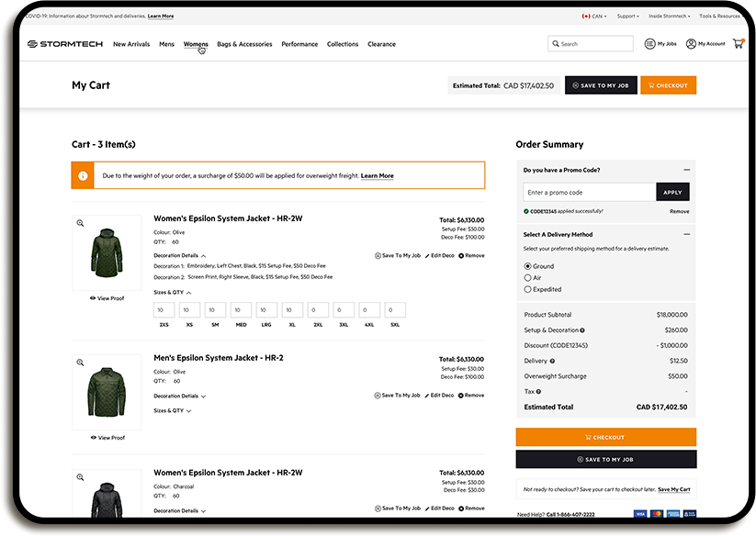Click the header Search field
This screenshot has width=756, height=536.
click(591, 43)
